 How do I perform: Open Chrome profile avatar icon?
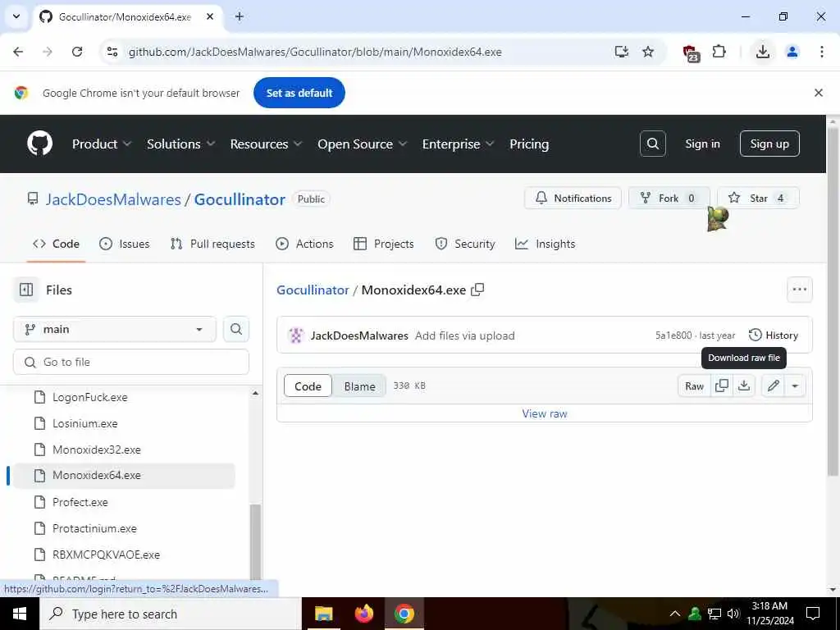(x=792, y=52)
